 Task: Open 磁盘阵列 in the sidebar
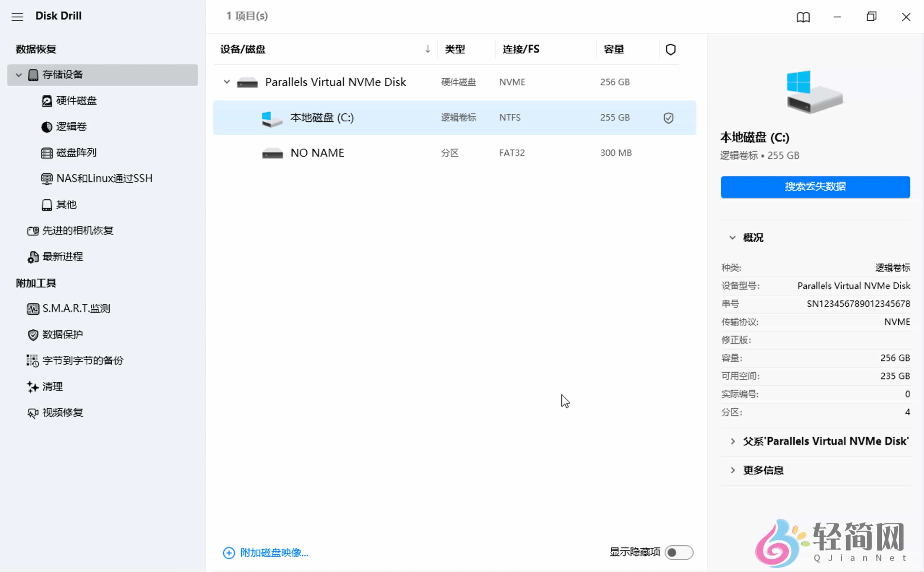tap(76, 153)
